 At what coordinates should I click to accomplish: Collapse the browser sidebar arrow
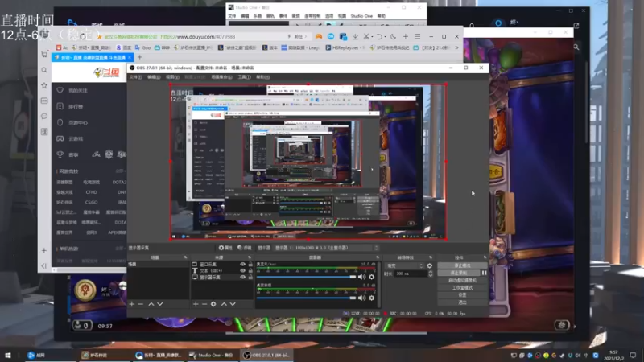[x=44, y=265]
